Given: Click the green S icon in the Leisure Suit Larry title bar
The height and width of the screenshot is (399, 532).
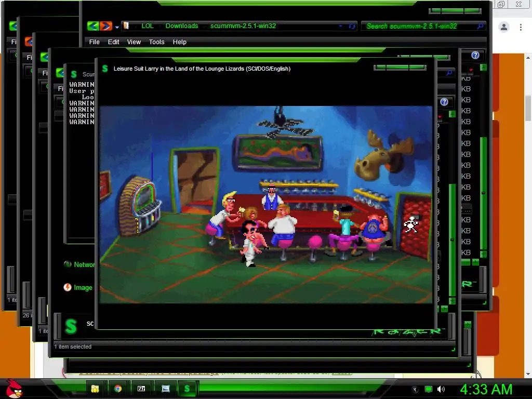Looking at the screenshot, I should coord(105,69).
